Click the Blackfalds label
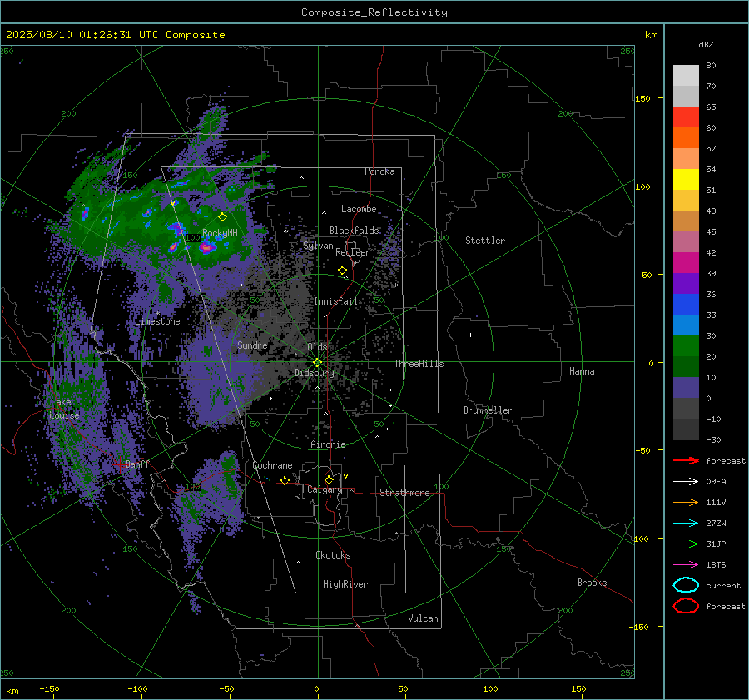The height and width of the screenshot is (700, 749). (354, 231)
